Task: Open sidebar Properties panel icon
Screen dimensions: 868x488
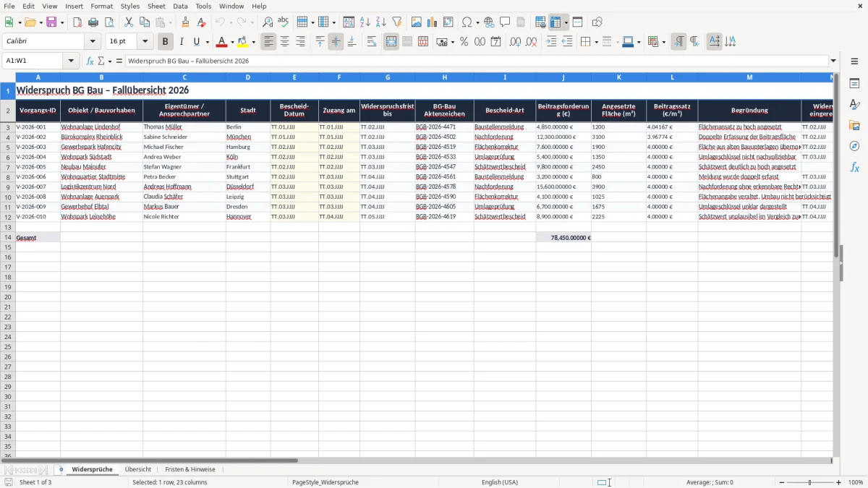Action: (854, 83)
